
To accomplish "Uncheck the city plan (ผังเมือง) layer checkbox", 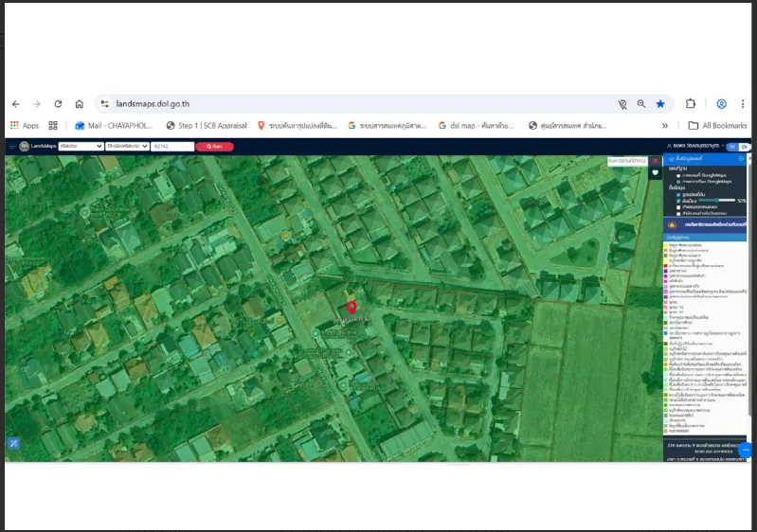I will 678,201.
